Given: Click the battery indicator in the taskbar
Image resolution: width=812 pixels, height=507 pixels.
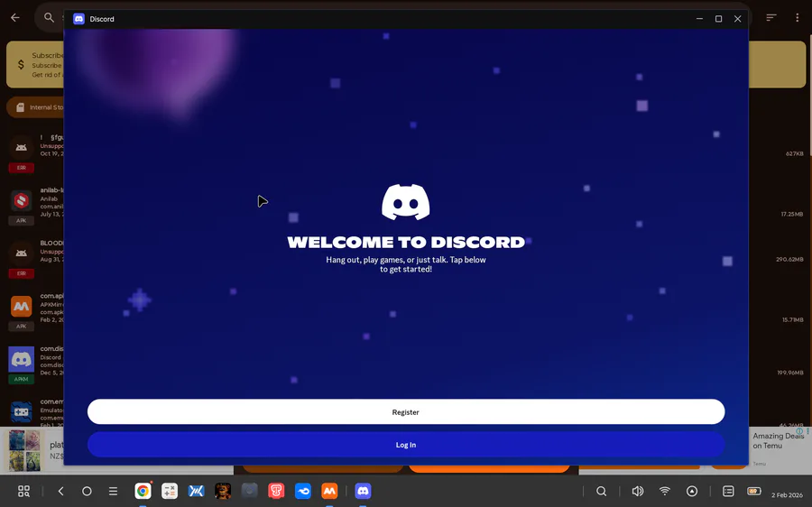Looking at the screenshot, I should (754, 491).
